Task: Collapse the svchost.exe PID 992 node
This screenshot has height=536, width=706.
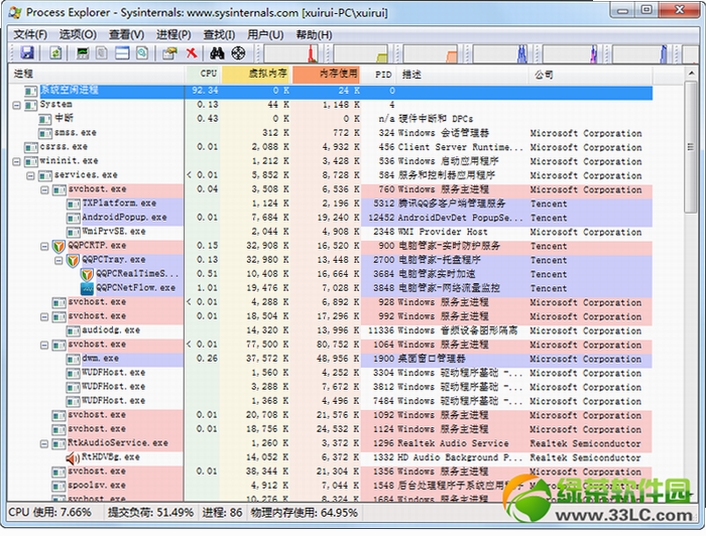Action: 45,317
